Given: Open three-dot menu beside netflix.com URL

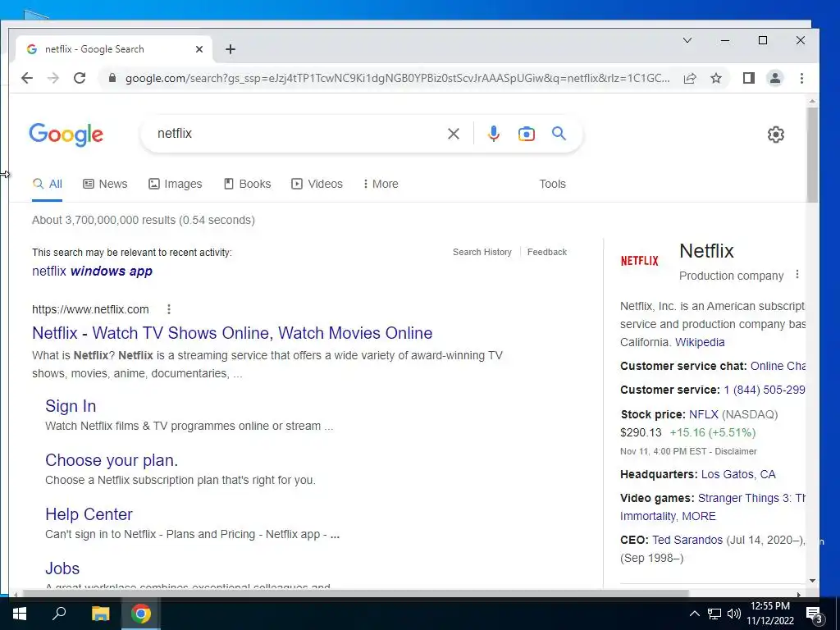Looking at the screenshot, I should coord(169,309).
